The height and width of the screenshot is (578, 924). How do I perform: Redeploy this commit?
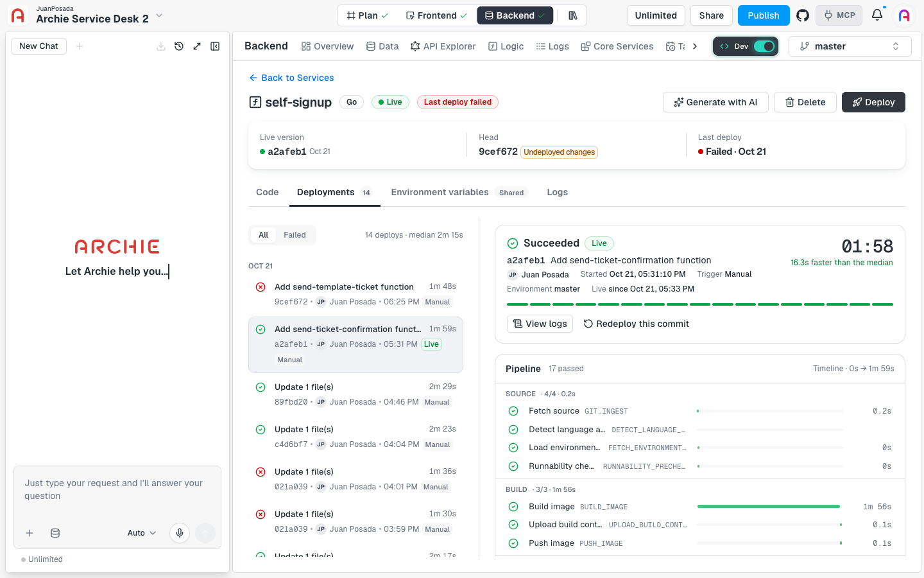coord(636,324)
